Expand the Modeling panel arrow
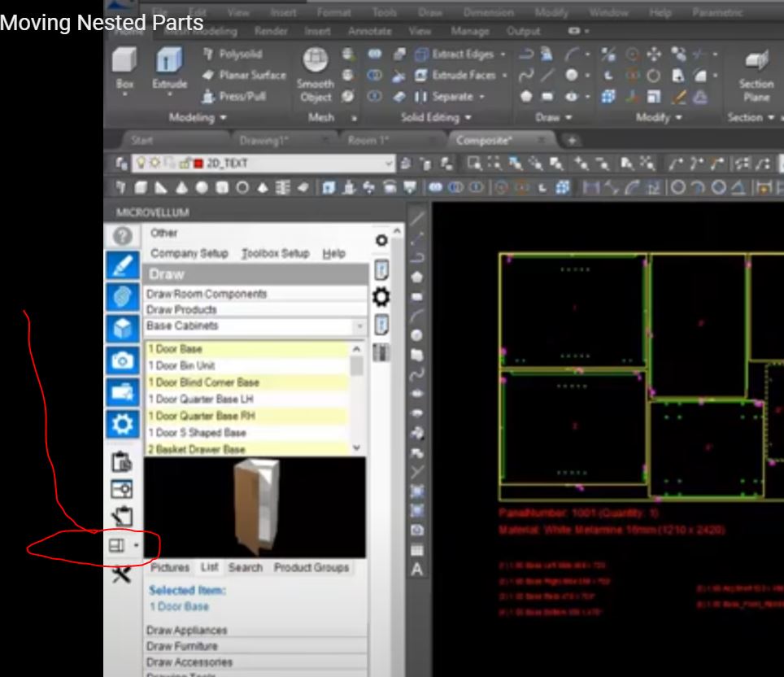This screenshot has height=677, width=784. [x=224, y=118]
